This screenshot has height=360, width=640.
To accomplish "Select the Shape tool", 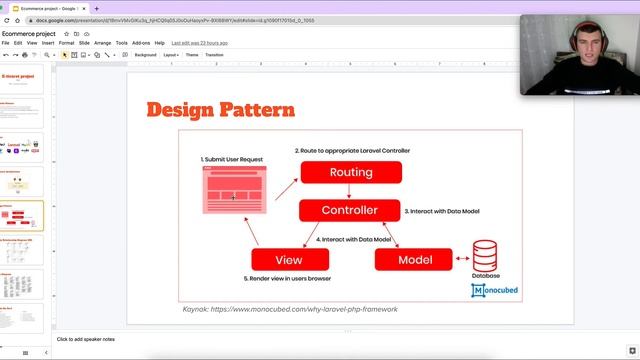I will pos(97,55).
